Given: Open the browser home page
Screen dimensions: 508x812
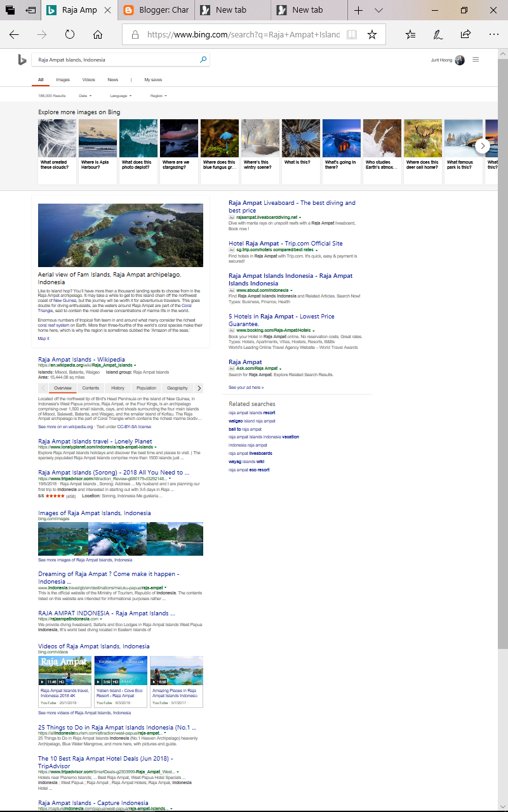Looking at the screenshot, I should (x=98, y=34).
